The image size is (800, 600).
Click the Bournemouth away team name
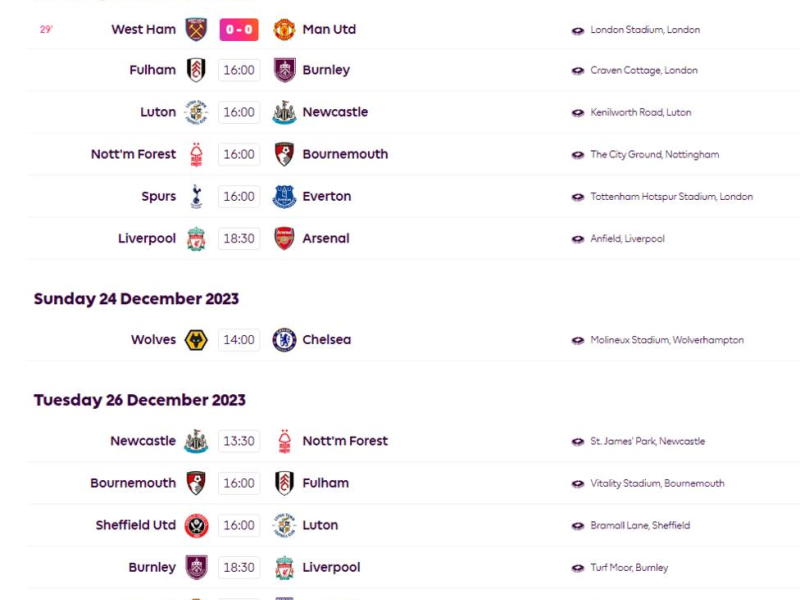coord(345,155)
